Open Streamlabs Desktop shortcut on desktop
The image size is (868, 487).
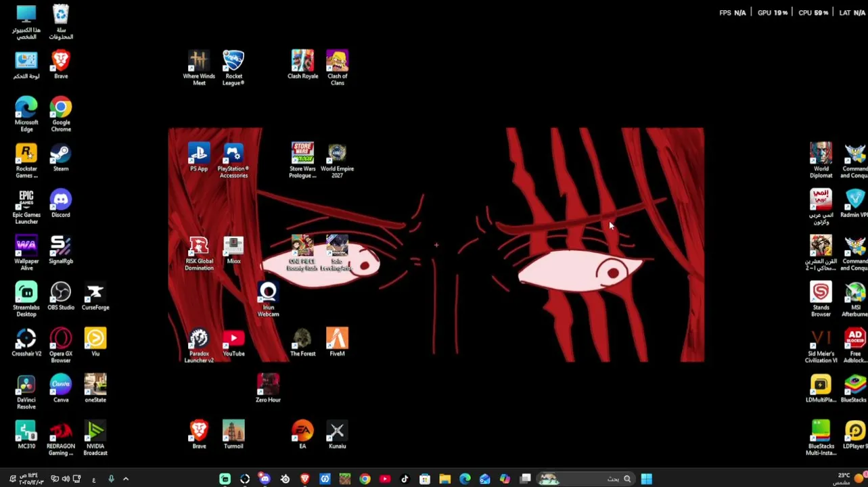pos(26,299)
